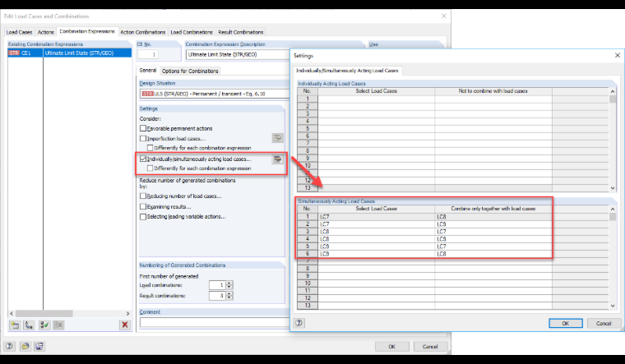The width and height of the screenshot is (625, 364).
Task: Click the open folder icon in footer
Action: (x=25, y=346)
